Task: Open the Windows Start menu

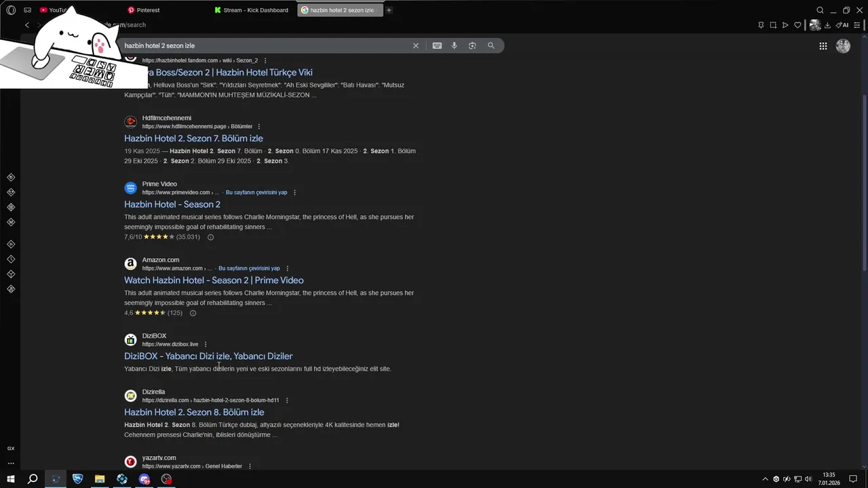Action: [11, 479]
